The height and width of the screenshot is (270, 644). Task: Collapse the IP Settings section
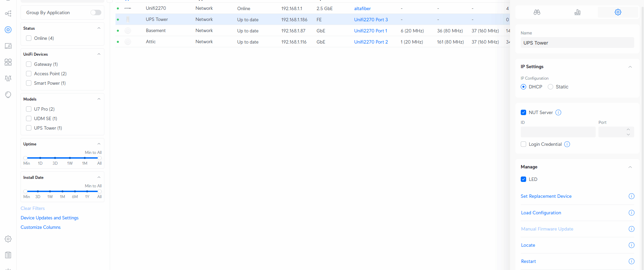click(630, 67)
